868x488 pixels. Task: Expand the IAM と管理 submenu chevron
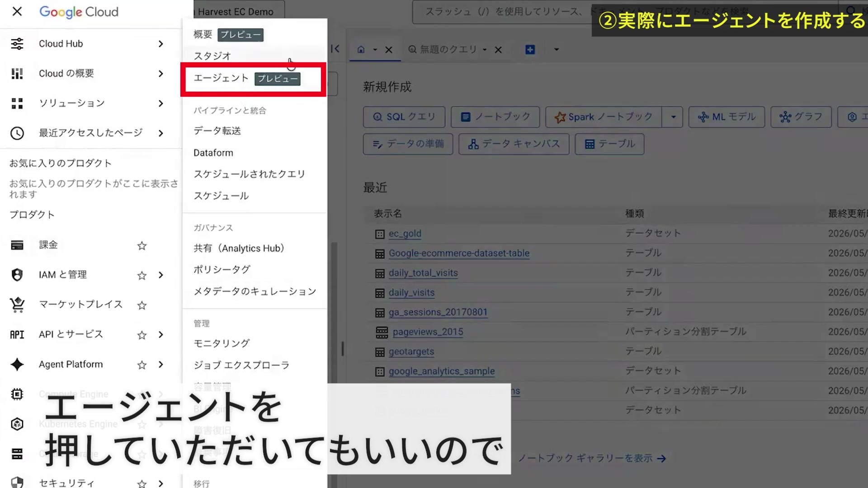tap(161, 275)
